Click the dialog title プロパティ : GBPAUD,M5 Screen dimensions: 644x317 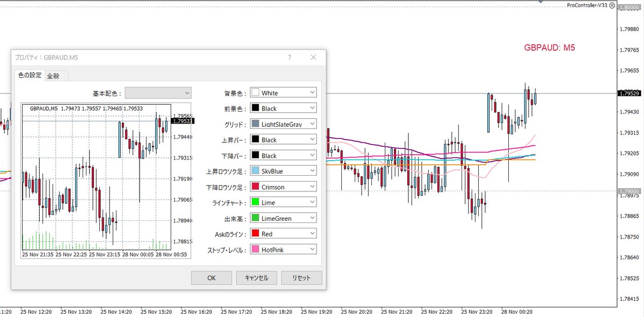coord(46,57)
